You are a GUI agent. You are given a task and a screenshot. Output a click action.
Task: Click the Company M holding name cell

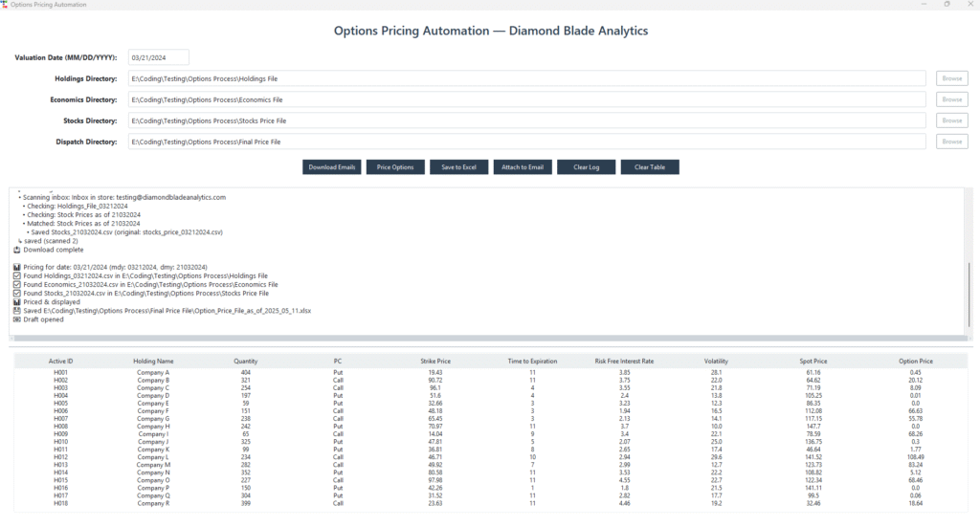pos(153,465)
